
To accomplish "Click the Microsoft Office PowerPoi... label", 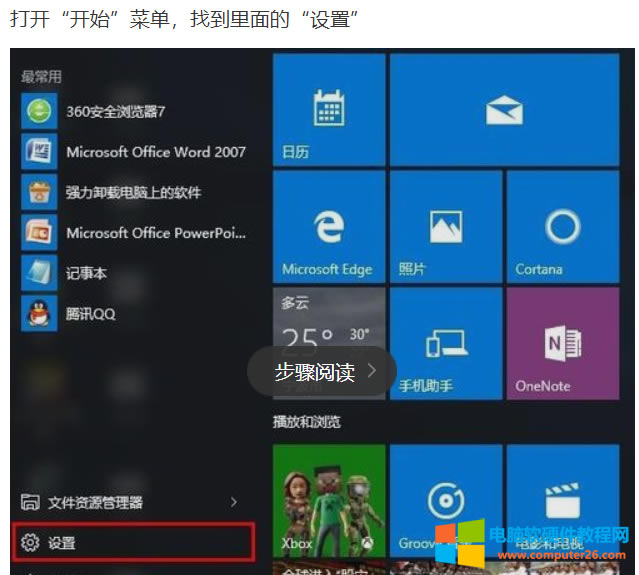I will (156, 233).
